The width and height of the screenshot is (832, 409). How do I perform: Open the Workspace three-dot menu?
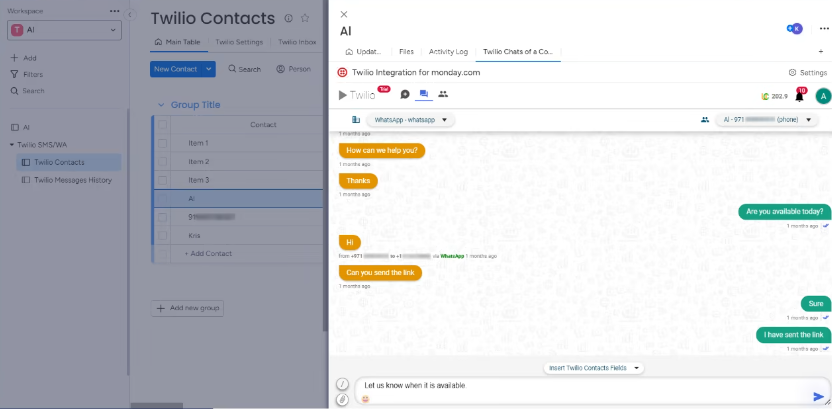point(115,11)
